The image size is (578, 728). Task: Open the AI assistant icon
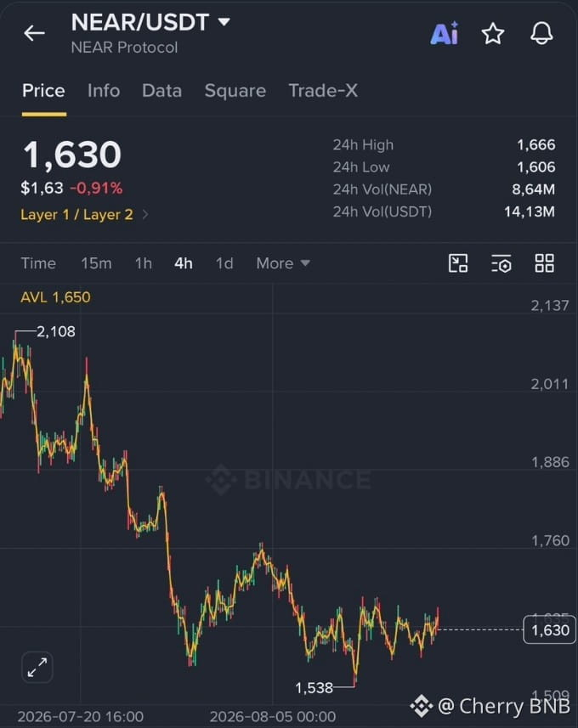[445, 33]
